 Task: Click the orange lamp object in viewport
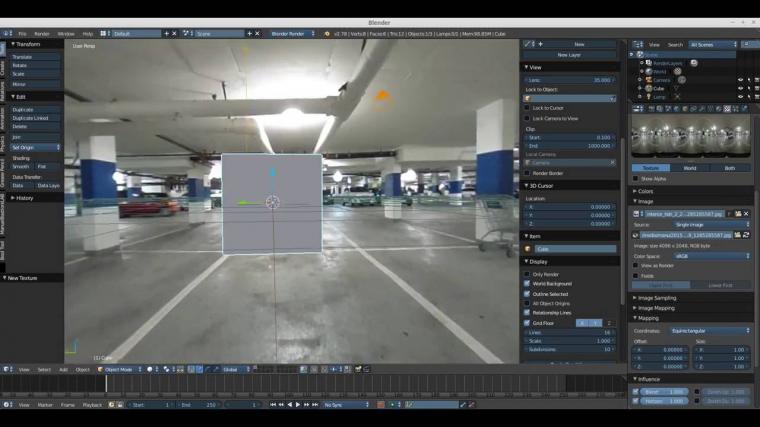(381, 96)
